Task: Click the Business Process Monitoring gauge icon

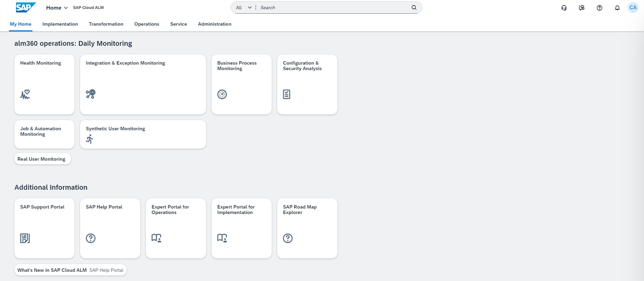Action: point(222,94)
